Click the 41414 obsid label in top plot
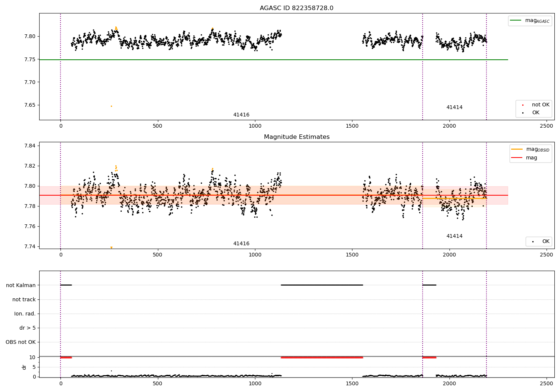This screenshot has height=392, width=560. click(454, 107)
